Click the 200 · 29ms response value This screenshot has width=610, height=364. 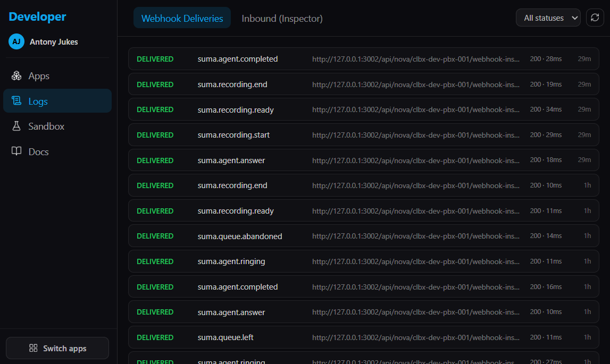click(x=546, y=134)
